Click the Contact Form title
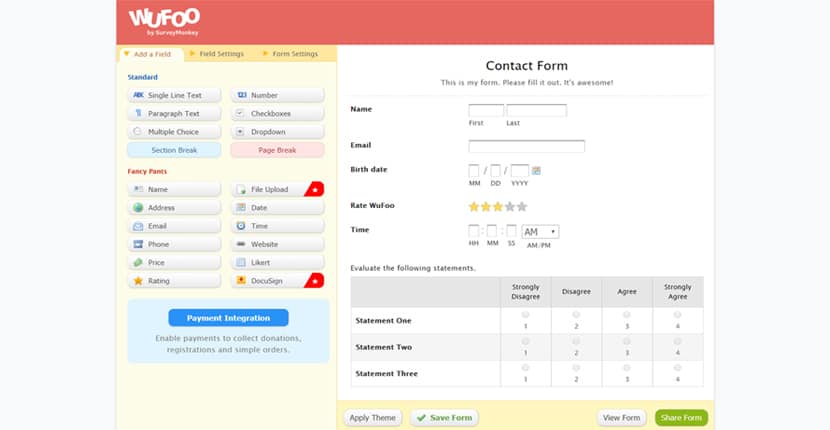This screenshot has width=830, height=430. coord(527,66)
